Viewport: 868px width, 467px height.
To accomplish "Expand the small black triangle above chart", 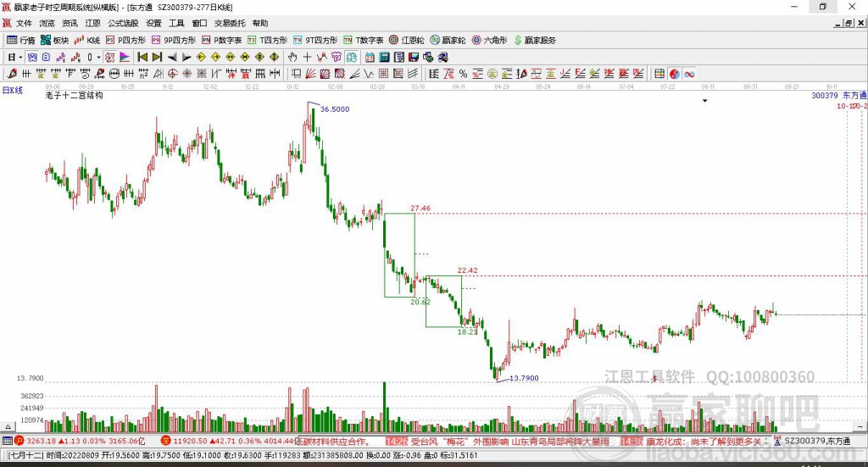I will point(705,100).
